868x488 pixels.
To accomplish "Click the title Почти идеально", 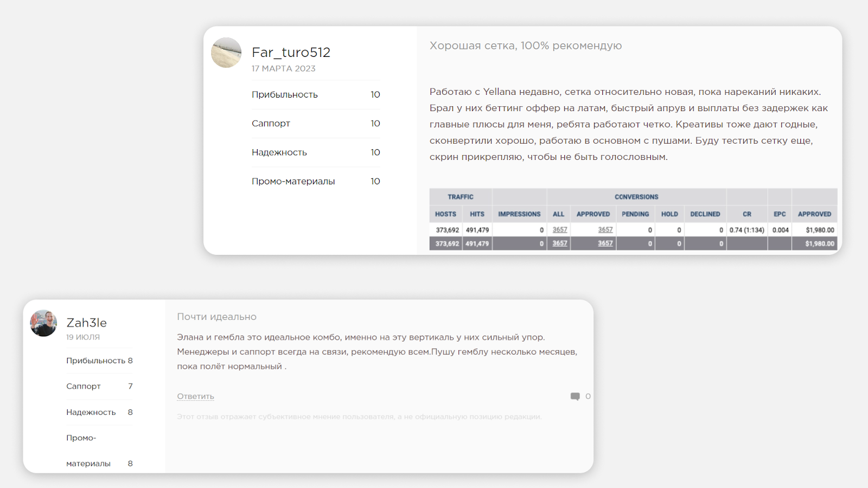I will coord(217,317).
